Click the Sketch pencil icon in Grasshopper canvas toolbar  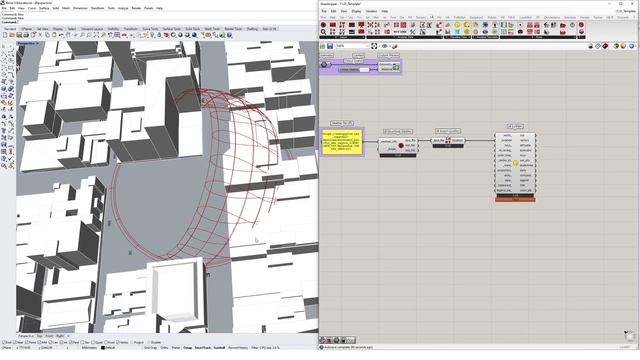[x=395, y=46]
